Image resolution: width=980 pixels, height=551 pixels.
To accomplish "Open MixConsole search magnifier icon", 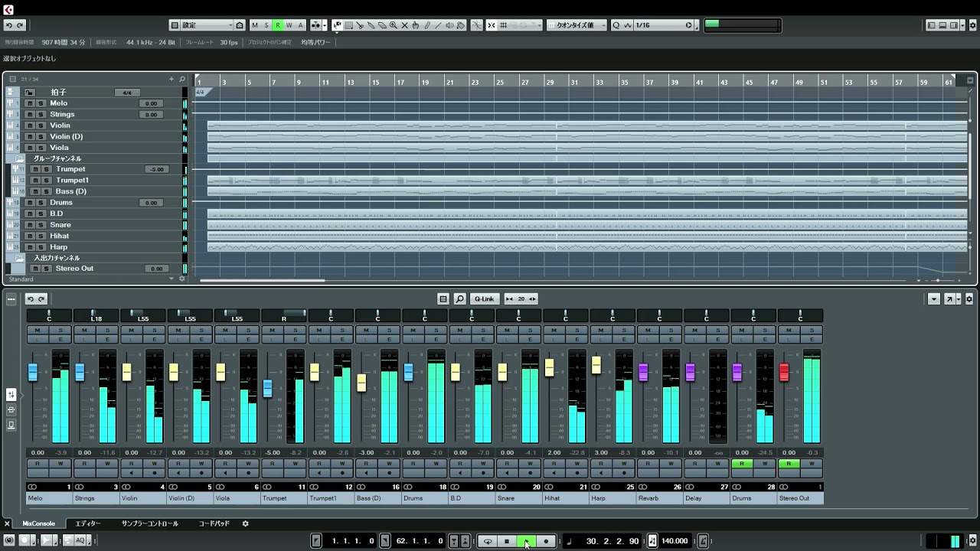I will (460, 299).
